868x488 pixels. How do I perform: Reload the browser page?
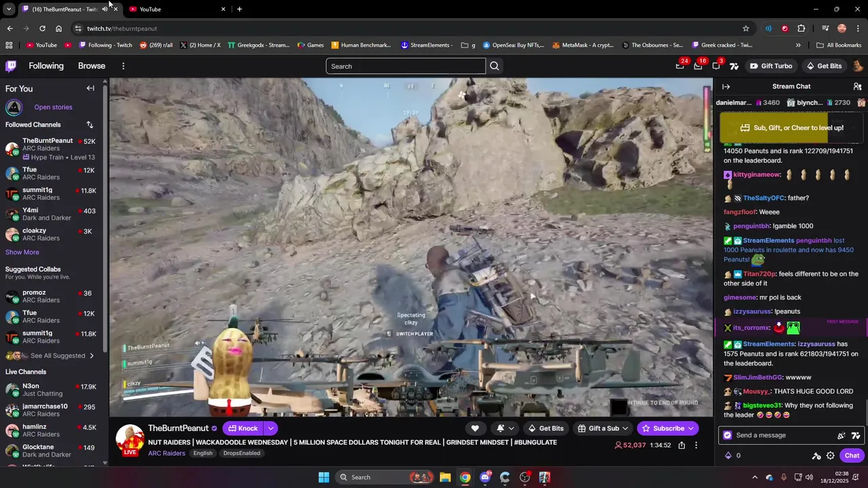pyautogui.click(x=42, y=28)
